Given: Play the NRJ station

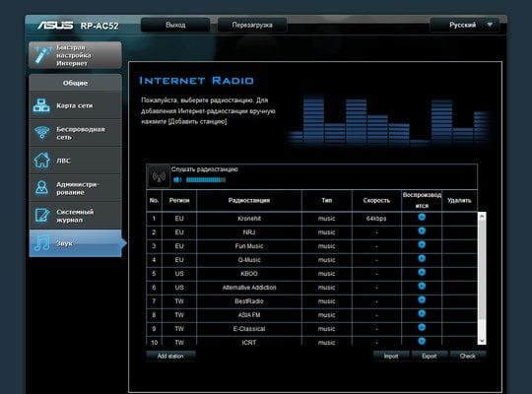Looking at the screenshot, I should (422, 231).
